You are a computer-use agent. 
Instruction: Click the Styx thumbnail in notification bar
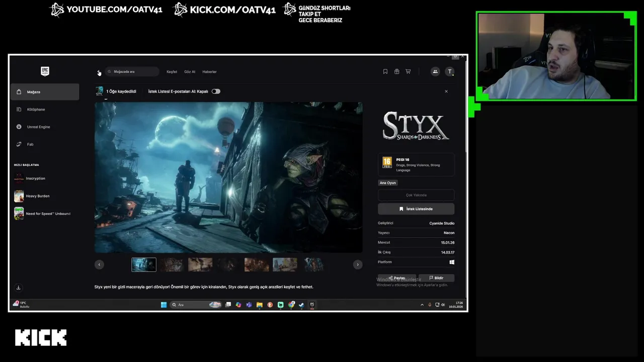tap(99, 91)
